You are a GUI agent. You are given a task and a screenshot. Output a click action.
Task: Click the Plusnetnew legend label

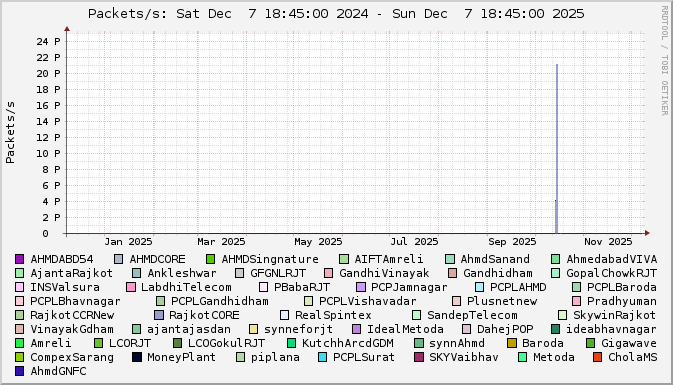502,301
